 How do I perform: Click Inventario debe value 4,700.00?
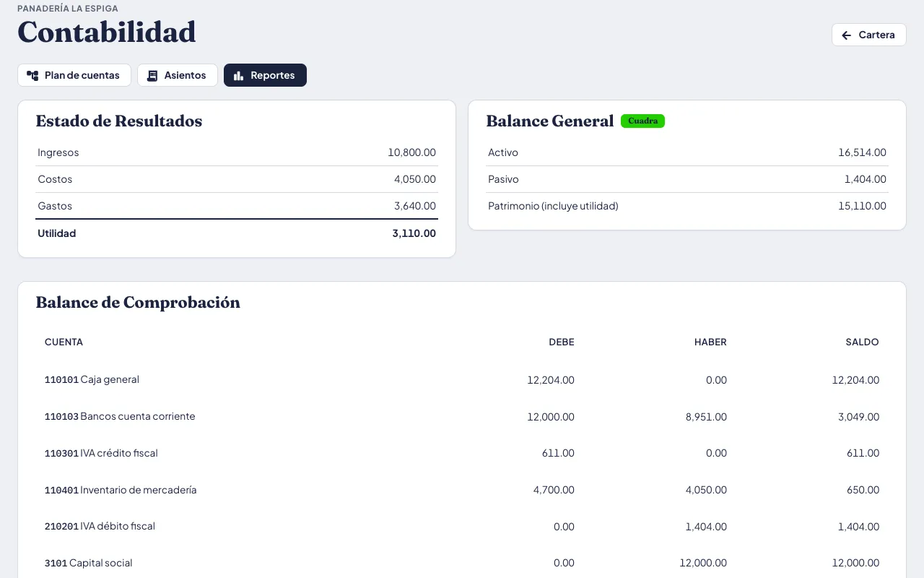554,490
